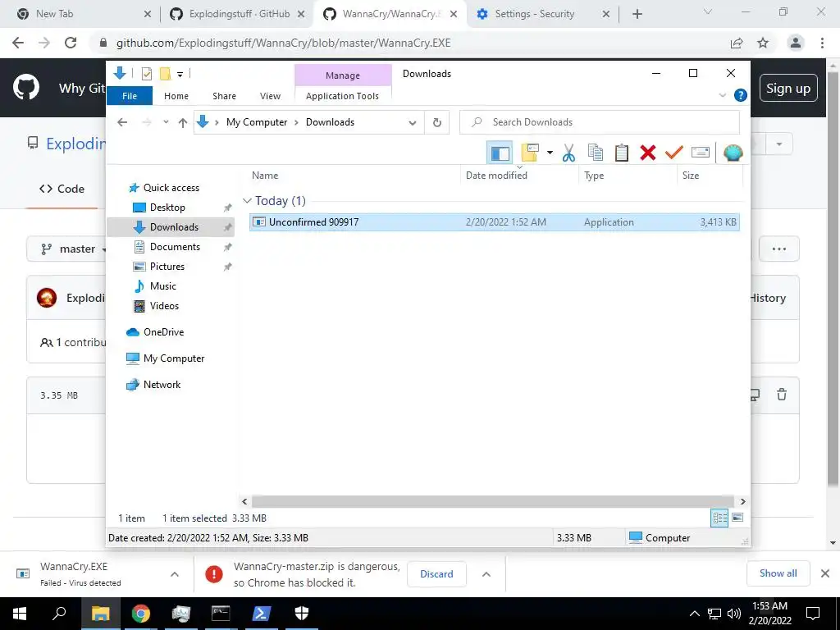
Task: Open PowerShell from the taskbar
Action: (261, 614)
